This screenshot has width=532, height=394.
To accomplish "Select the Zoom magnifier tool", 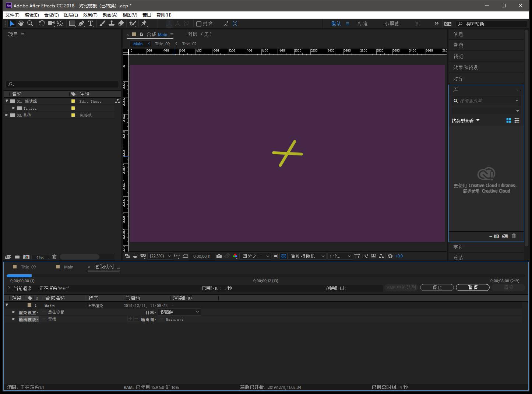I will click(x=30, y=24).
